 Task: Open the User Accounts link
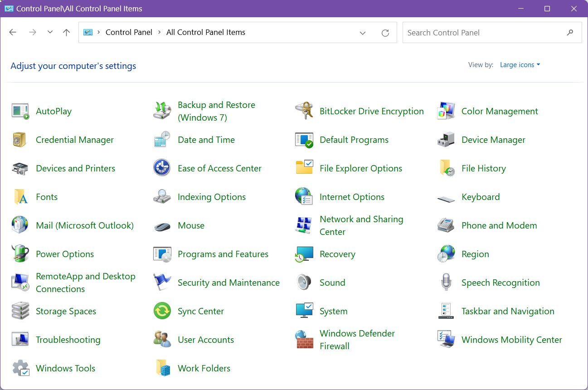pos(206,340)
